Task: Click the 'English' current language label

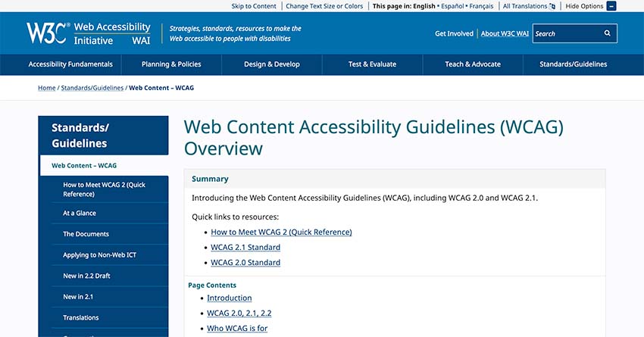Action: tap(424, 6)
